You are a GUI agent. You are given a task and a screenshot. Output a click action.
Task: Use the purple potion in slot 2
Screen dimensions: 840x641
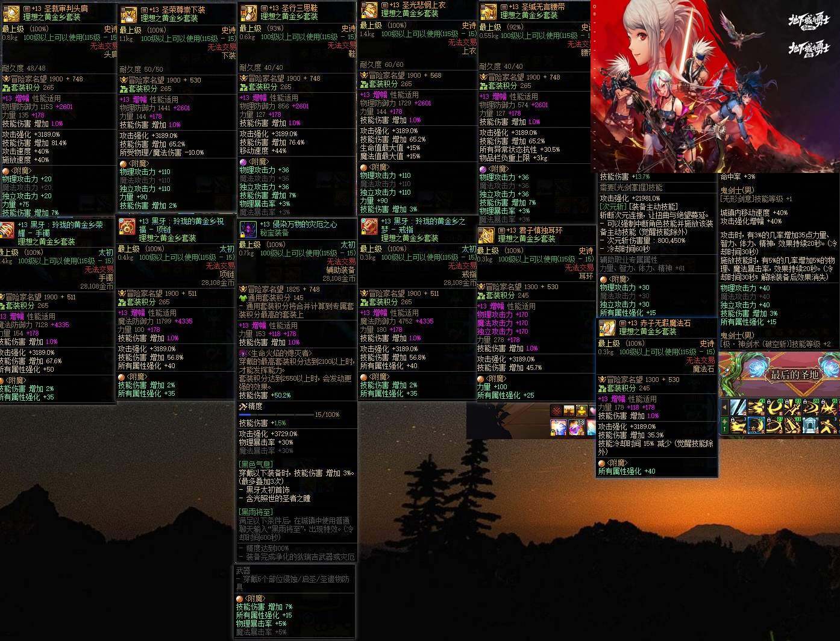tap(577, 427)
